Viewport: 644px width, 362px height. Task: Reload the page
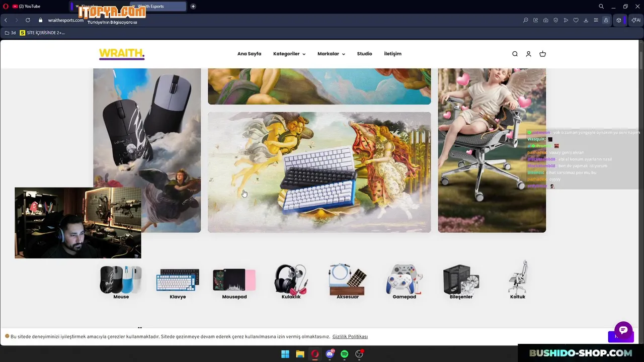[28, 20]
